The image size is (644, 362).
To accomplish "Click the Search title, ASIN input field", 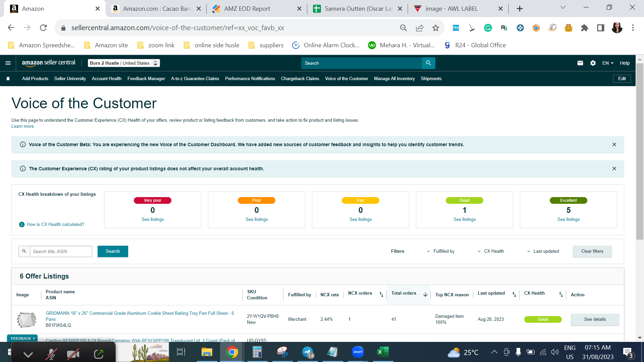I will (x=61, y=251).
